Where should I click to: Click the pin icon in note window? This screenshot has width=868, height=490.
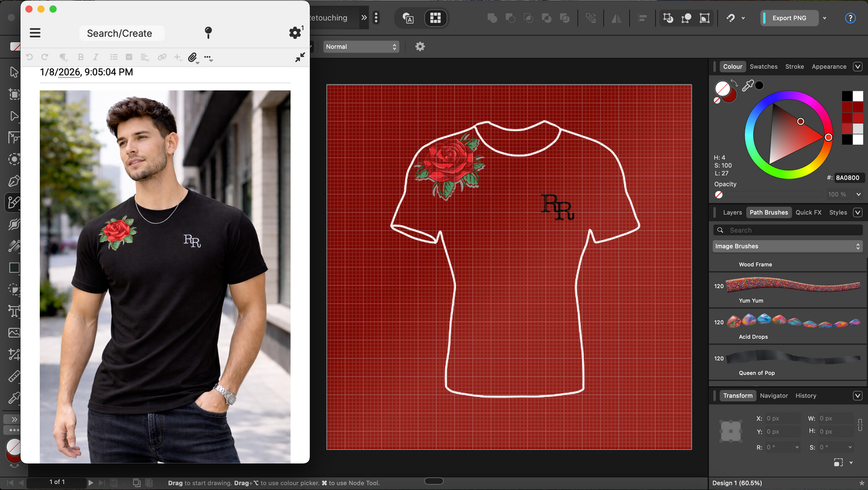(208, 33)
